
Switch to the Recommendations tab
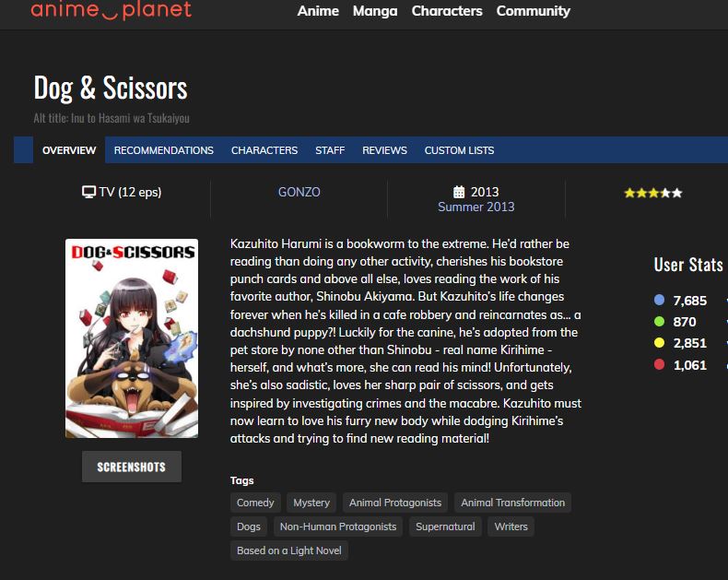[164, 150]
